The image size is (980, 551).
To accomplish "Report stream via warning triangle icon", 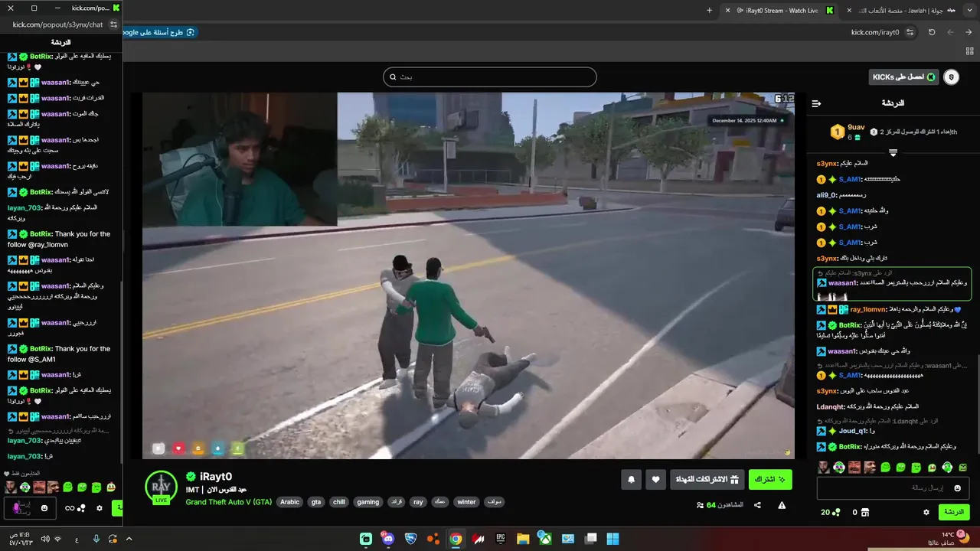I will pyautogui.click(x=782, y=505).
